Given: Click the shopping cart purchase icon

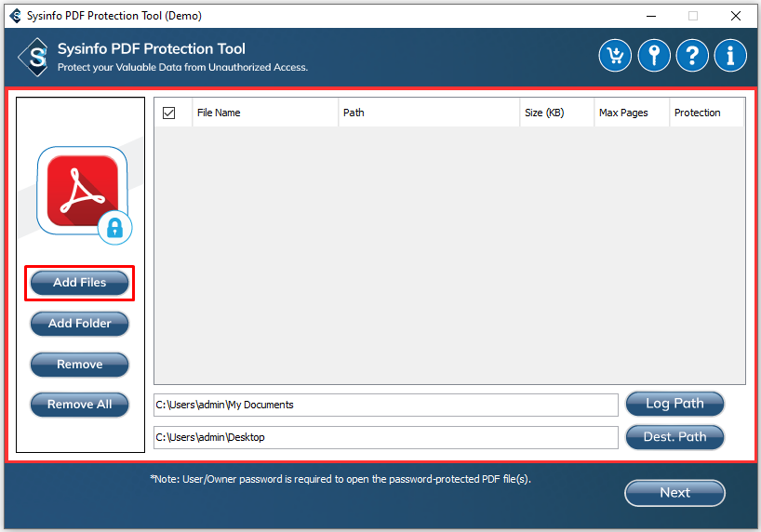Looking at the screenshot, I should [x=615, y=56].
